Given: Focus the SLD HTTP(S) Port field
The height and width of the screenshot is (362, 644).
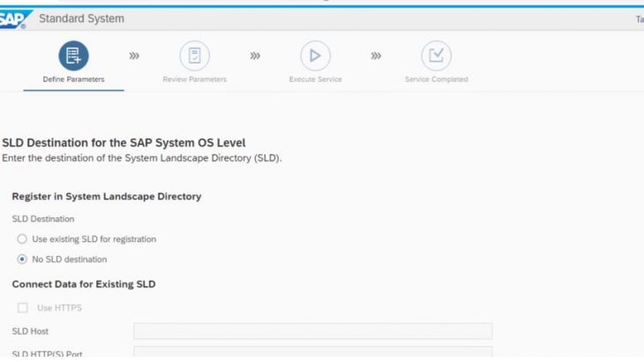Looking at the screenshot, I should pyautogui.click(x=312, y=354).
